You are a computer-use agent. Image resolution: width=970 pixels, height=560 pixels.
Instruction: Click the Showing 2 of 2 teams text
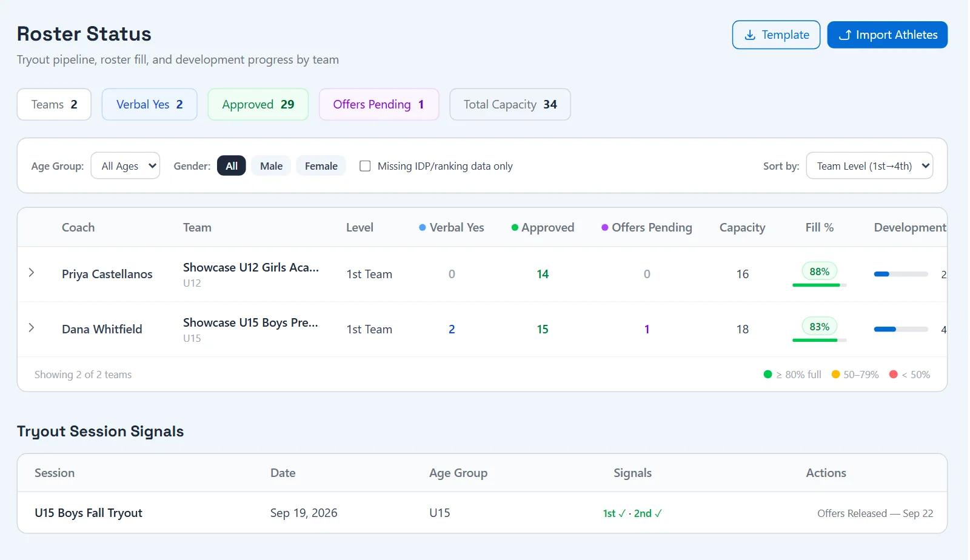83,375
